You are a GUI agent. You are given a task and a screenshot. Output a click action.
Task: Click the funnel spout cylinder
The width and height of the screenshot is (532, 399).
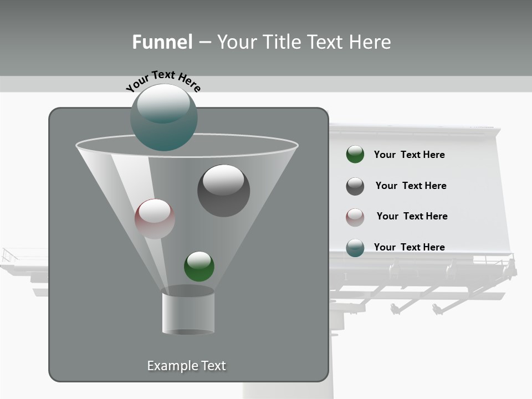pyautogui.click(x=188, y=310)
